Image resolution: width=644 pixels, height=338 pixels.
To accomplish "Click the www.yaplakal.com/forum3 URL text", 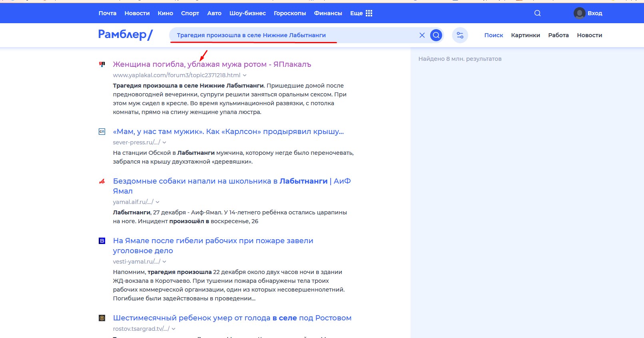I will [177, 75].
